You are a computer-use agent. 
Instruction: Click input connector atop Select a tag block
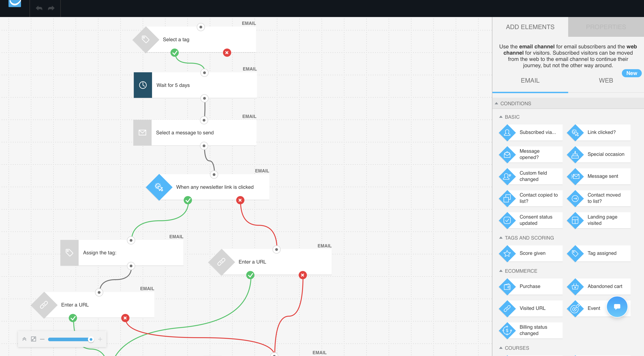pyautogui.click(x=201, y=27)
